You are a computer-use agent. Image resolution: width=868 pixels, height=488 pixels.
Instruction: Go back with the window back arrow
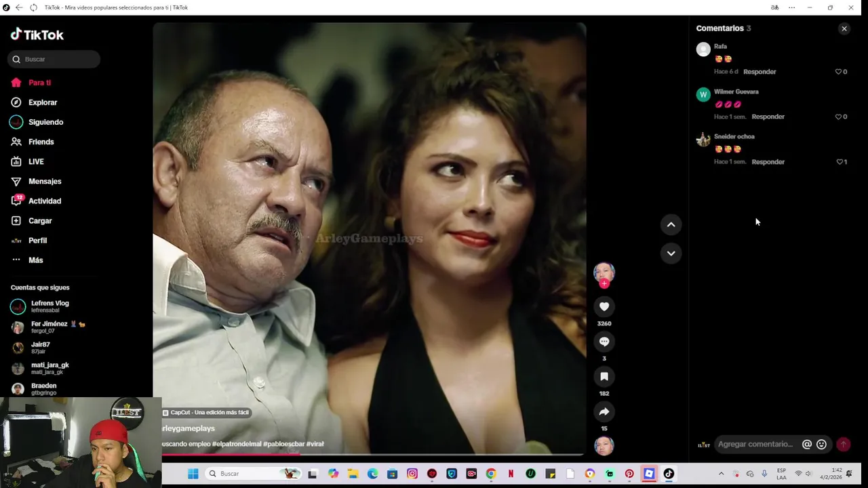tap(19, 7)
